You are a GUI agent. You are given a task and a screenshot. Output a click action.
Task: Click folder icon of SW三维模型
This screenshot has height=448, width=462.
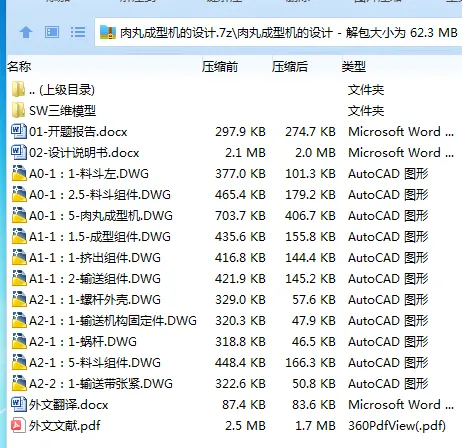[18, 110]
